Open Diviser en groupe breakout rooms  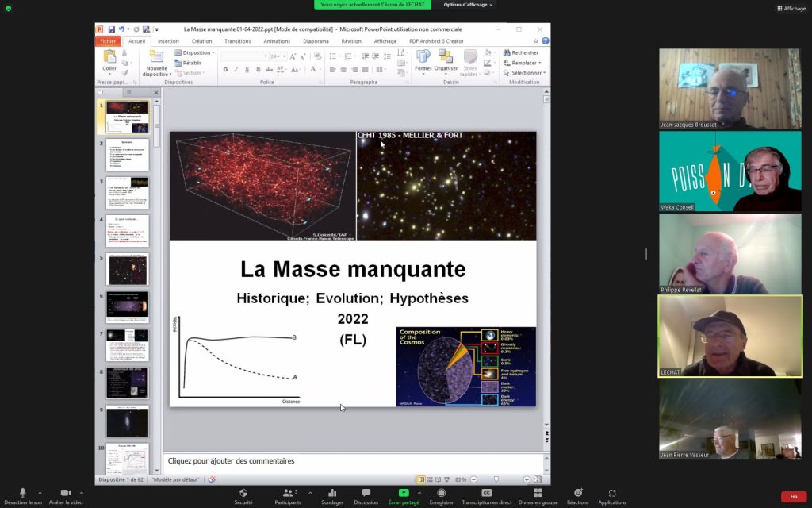coord(538,495)
